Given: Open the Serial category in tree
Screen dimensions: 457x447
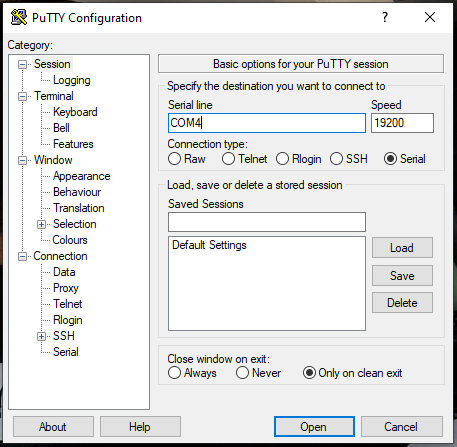Looking at the screenshot, I should [66, 352].
